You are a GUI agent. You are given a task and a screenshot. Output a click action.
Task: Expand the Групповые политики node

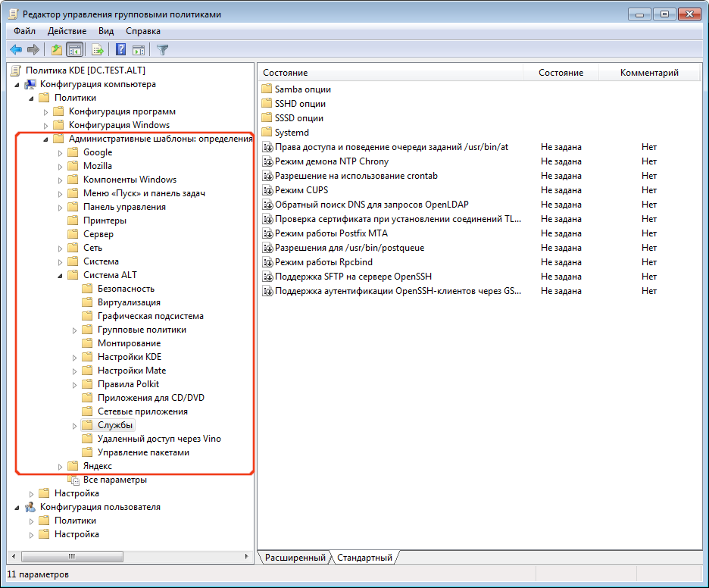(74, 330)
